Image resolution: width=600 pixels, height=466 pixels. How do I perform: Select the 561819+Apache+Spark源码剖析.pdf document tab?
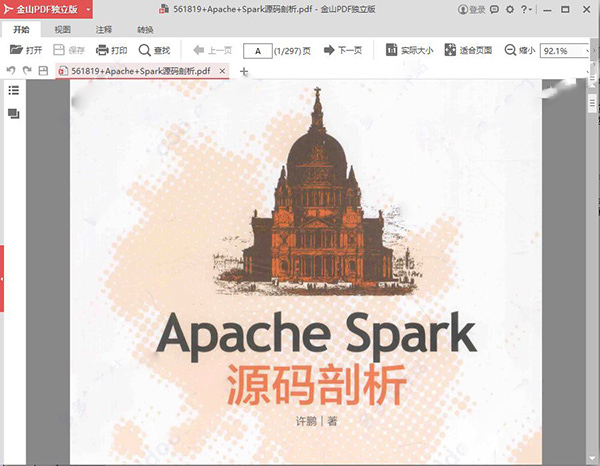coord(142,71)
